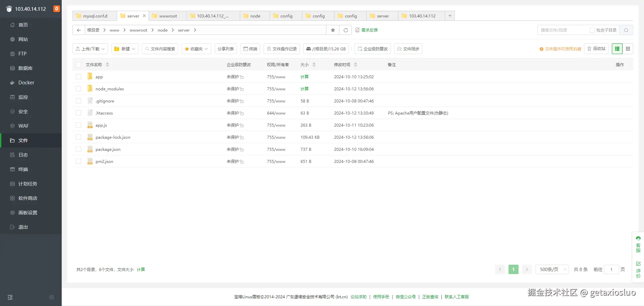Screen dimensions: 644x306
Task: Sort by modified time arrows
Action: 356,64
